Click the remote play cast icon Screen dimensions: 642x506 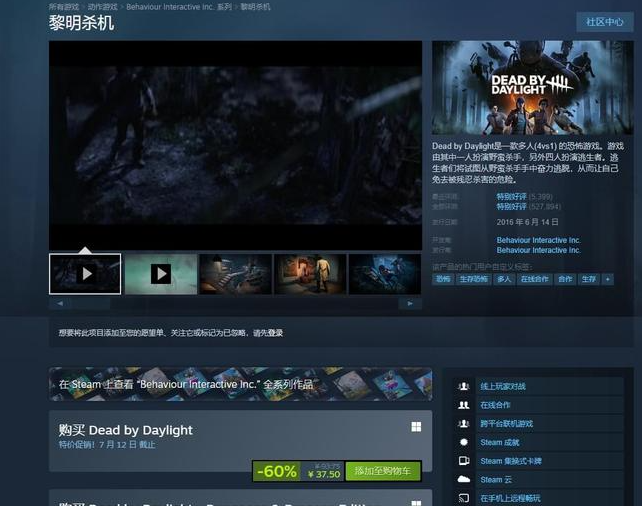(x=463, y=498)
